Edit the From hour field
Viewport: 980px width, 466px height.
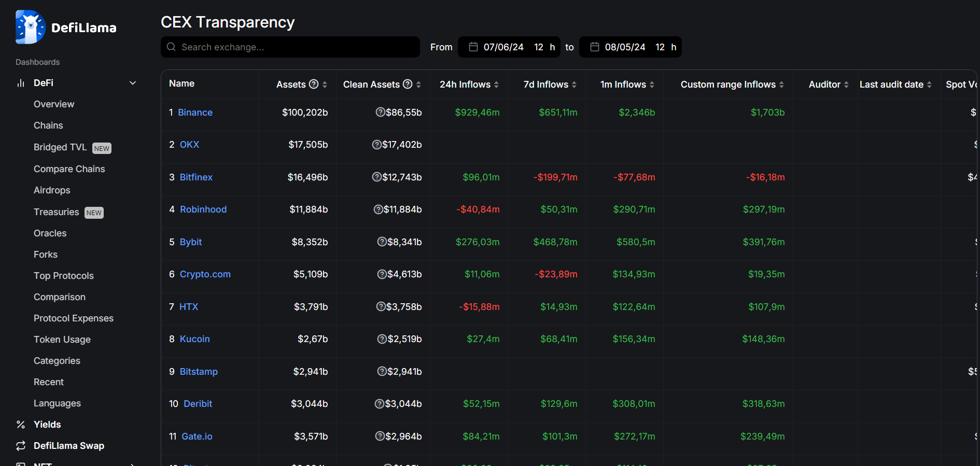pos(539,47)
